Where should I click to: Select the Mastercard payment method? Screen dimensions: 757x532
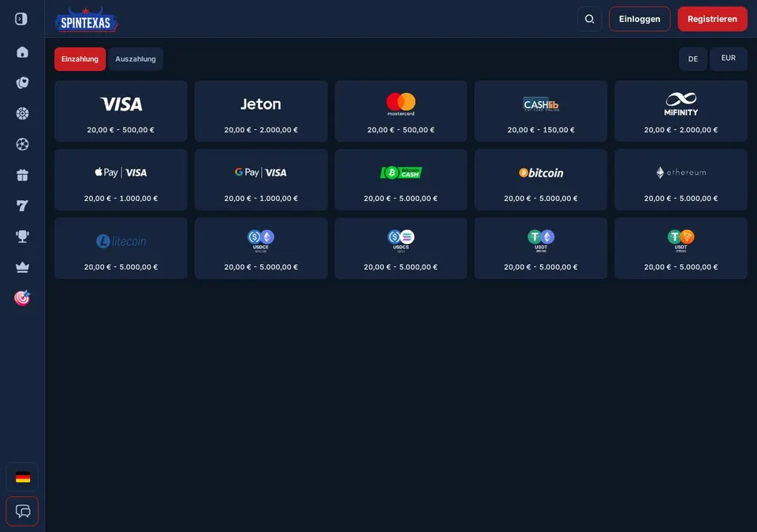click(401, 111)
